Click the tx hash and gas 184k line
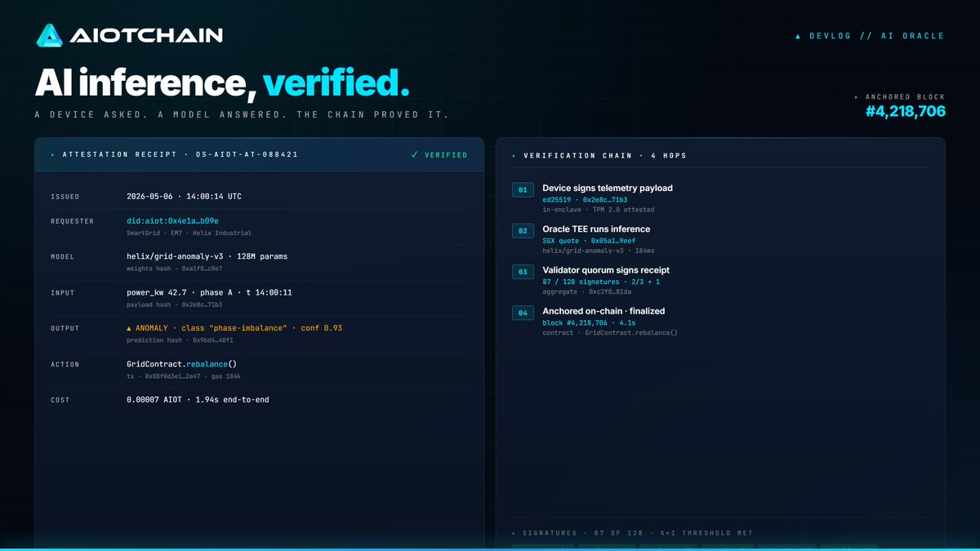The image size is (980, 551). tap(183, 376)
